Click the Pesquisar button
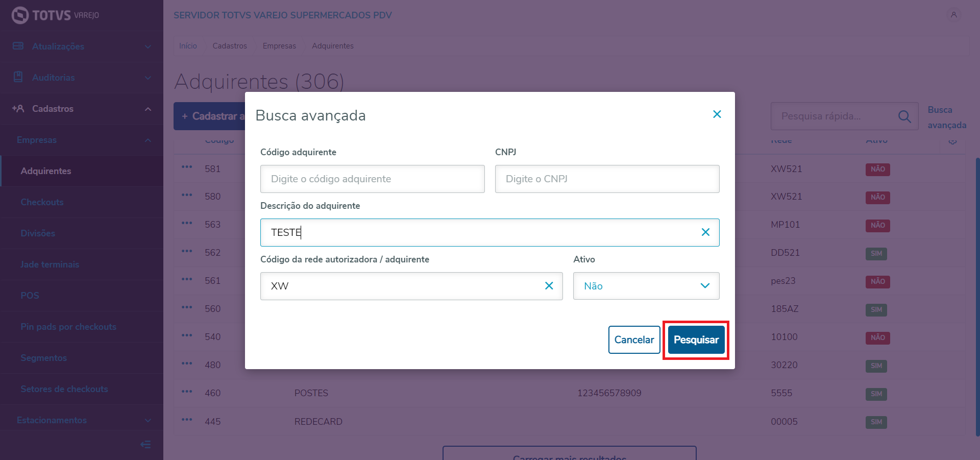Image resolution: width=980 pixels, height=460 pixels. (x=696, y=340)
